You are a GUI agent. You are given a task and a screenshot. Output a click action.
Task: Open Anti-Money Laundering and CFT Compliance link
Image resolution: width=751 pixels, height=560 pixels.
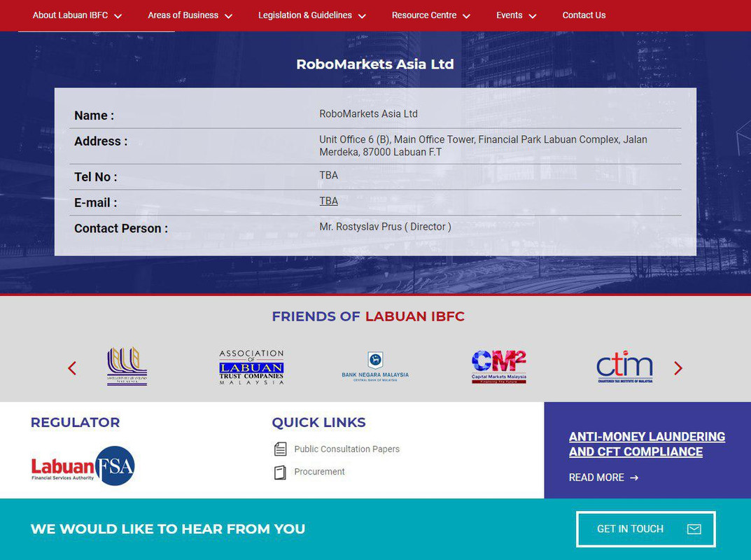tap(647, 444)
